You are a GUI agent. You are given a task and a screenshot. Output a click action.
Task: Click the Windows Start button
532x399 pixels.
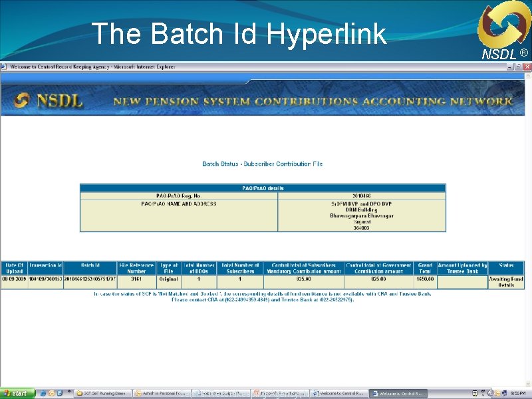tap(17, 393)
